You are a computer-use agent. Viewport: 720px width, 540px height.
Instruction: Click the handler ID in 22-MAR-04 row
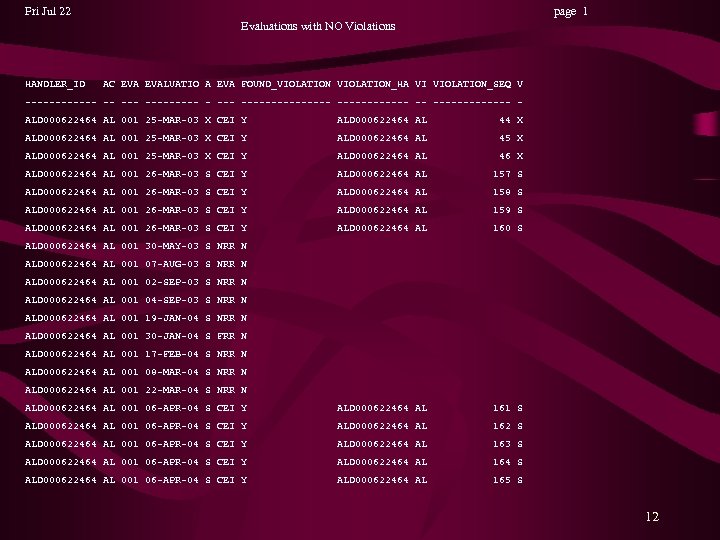click(61, 390)
